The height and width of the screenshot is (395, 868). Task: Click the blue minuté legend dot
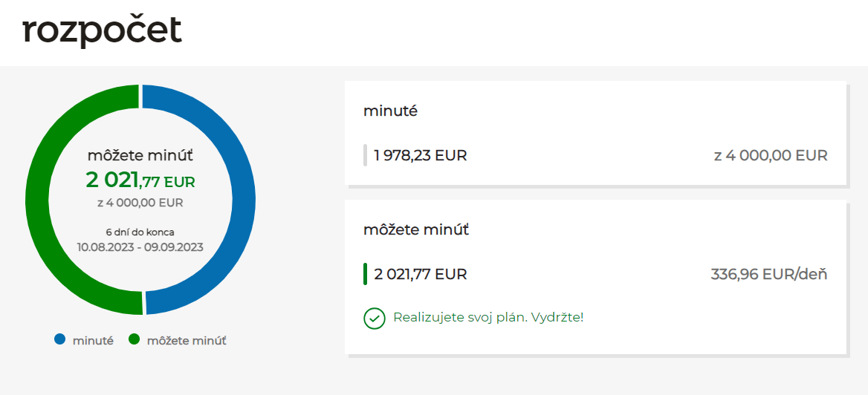(x=59, y=339)
